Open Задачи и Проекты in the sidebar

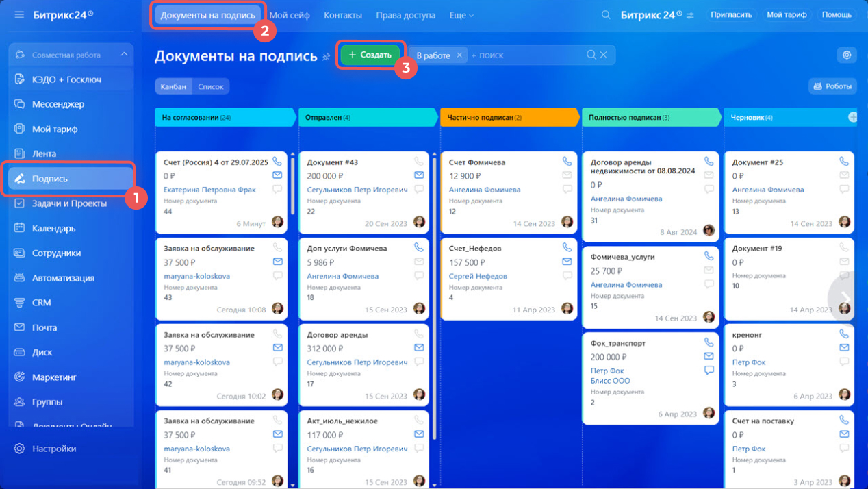[71, 203]
